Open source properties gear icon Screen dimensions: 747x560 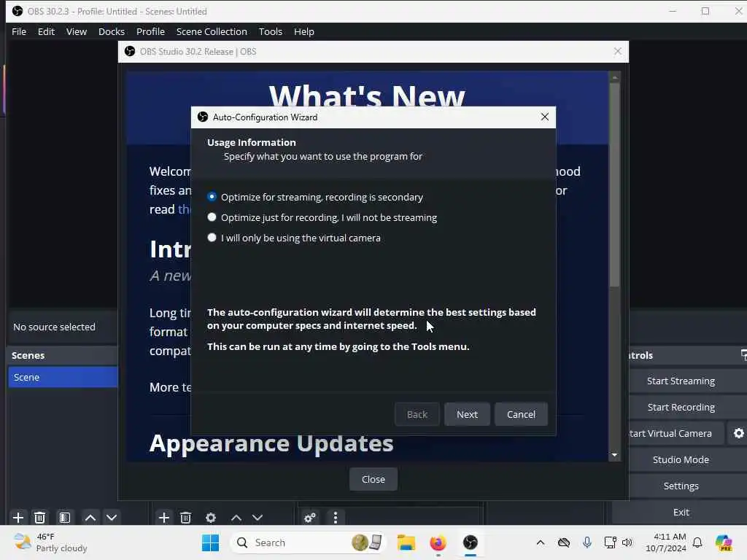(211, 517)
